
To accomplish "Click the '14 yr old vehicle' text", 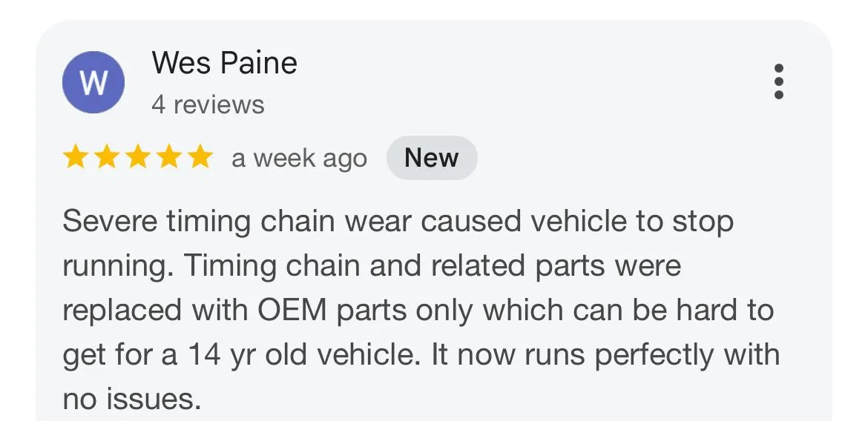I will click(x=300, y=354).
